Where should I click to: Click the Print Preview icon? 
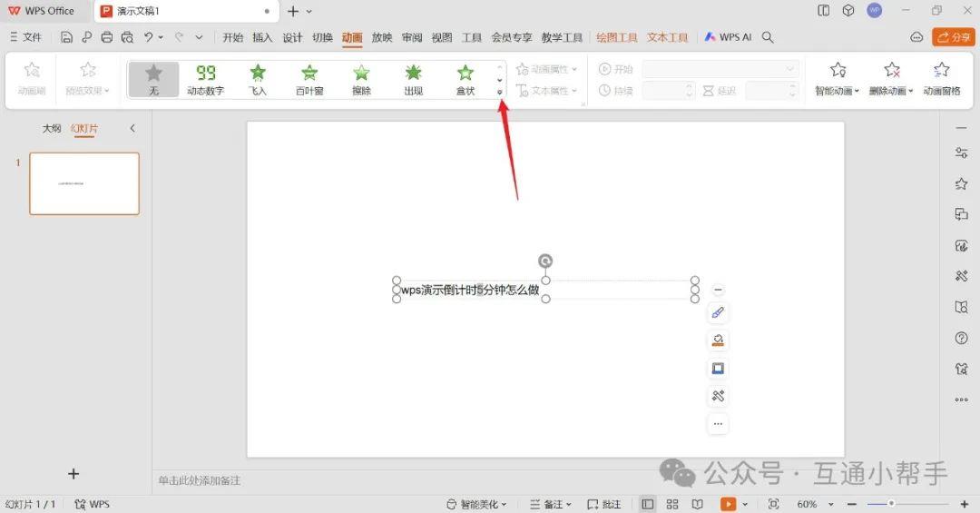click(x=128, y=37)
